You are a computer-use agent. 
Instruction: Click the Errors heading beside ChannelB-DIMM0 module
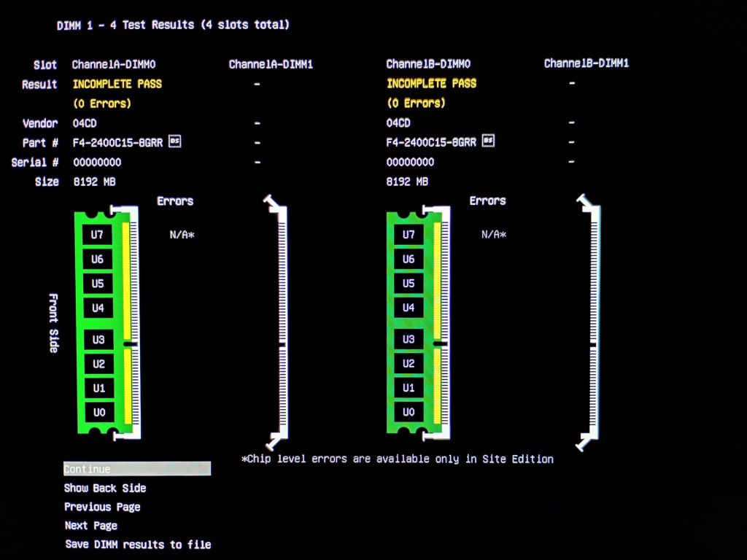tap(488, 201)
